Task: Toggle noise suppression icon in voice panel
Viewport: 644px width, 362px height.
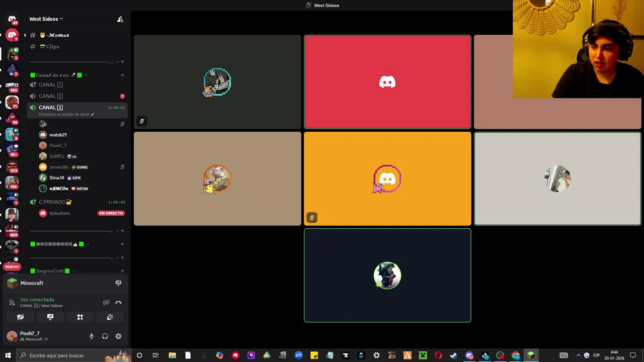Action: (x=106, y=303)
